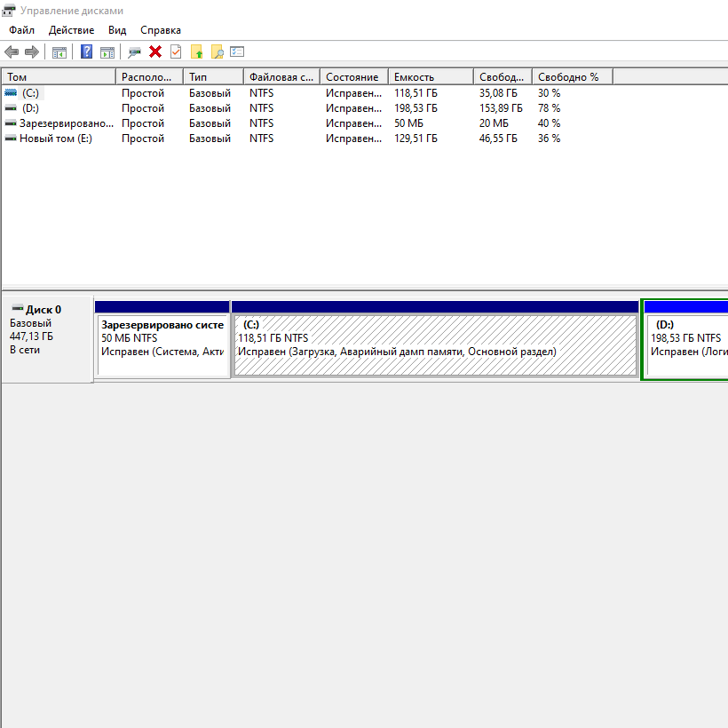Click the drive icon of Зарезервировано row

coord(11,123)
